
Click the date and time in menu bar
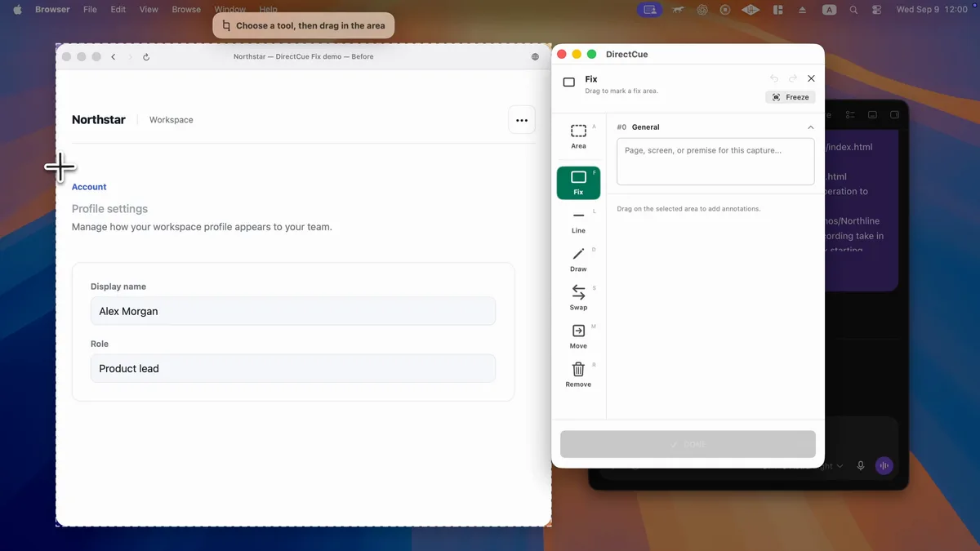(x=932, y=10)
